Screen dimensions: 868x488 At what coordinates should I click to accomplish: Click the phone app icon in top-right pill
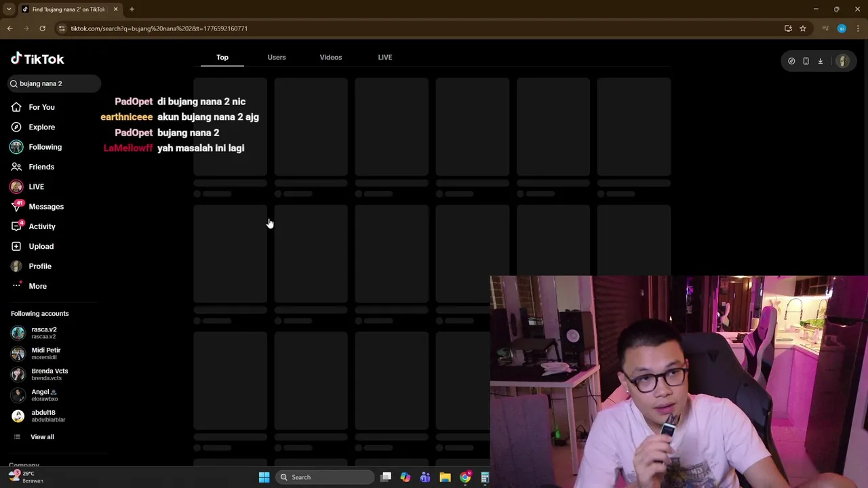(806, 61)
